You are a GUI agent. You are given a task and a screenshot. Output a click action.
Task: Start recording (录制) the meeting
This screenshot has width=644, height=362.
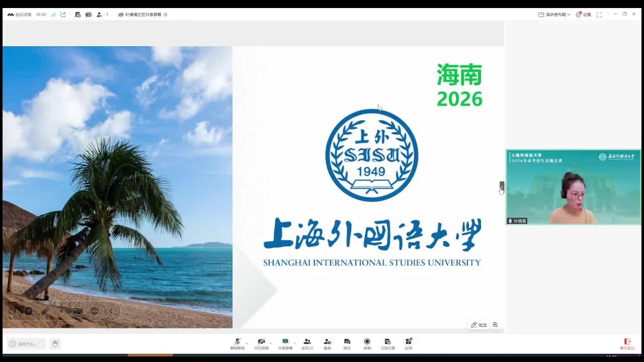367,344
